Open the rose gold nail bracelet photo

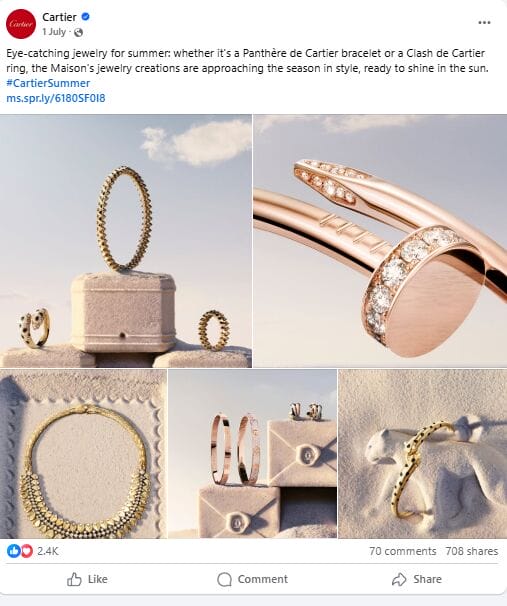(x=380, y=241)
